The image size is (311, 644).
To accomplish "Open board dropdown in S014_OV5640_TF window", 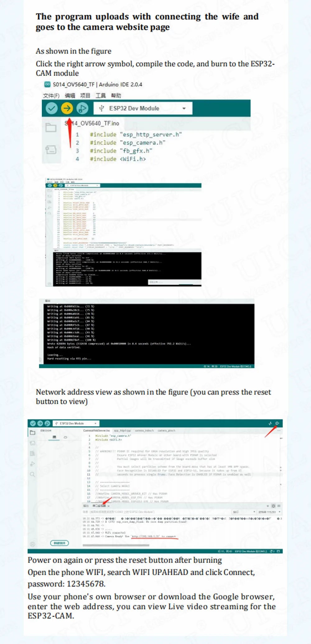I will [x=143, y=108].
